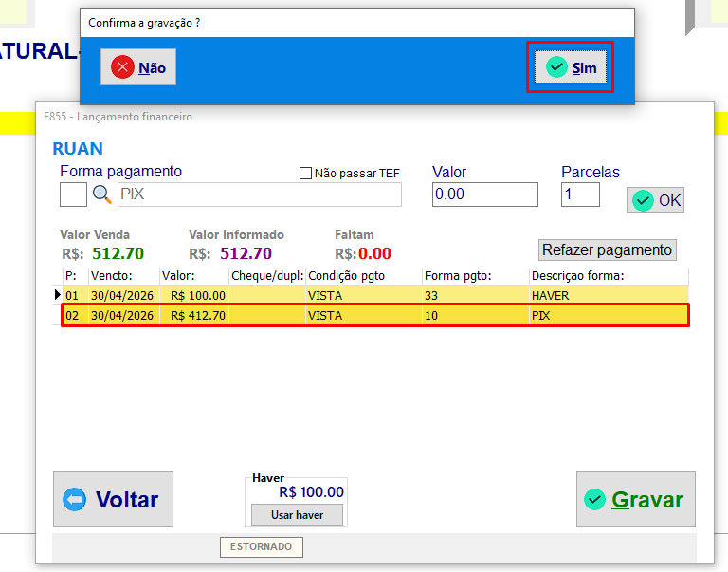
Task: Click the red X icon on the Não button
Action: pyautogui.click(x=122, y=67)
